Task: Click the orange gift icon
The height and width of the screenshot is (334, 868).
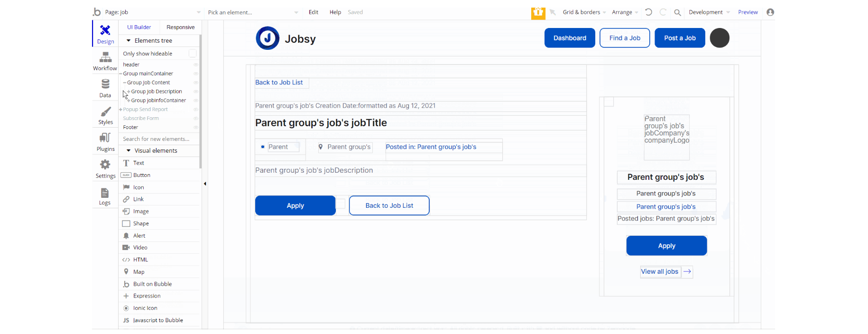Action: (538, 12)
